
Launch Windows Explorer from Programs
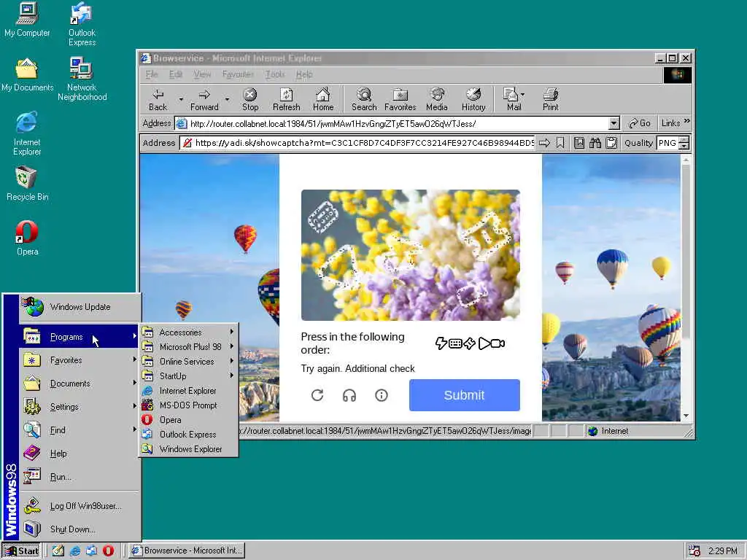click(189, 449)
